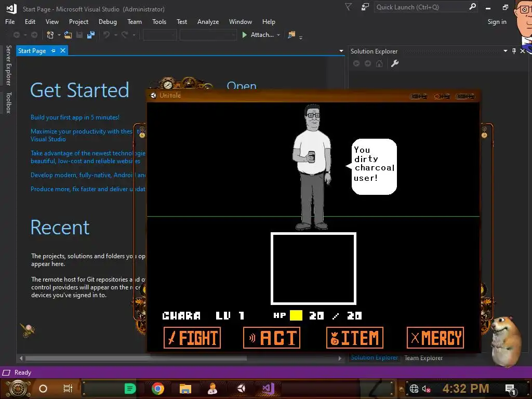Open Solution Explorer Properties wrench icon
Screen dimensions: 532x399
coord(395,63)
